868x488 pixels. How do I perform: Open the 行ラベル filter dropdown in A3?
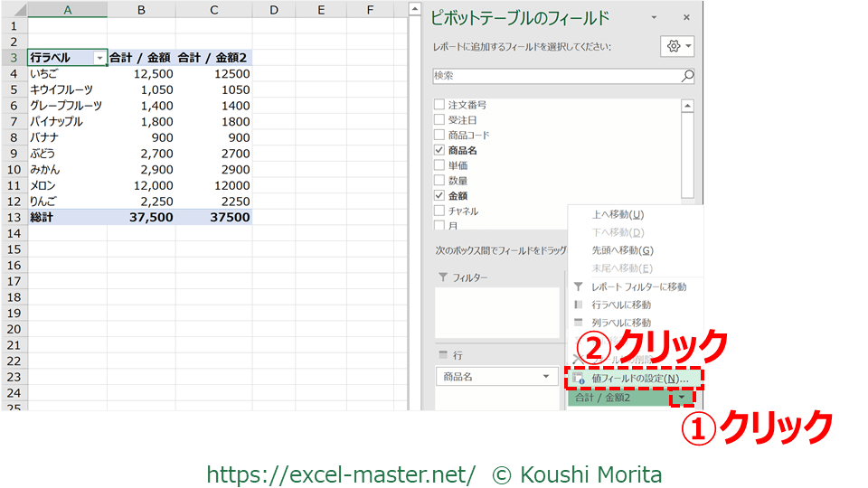99,58
